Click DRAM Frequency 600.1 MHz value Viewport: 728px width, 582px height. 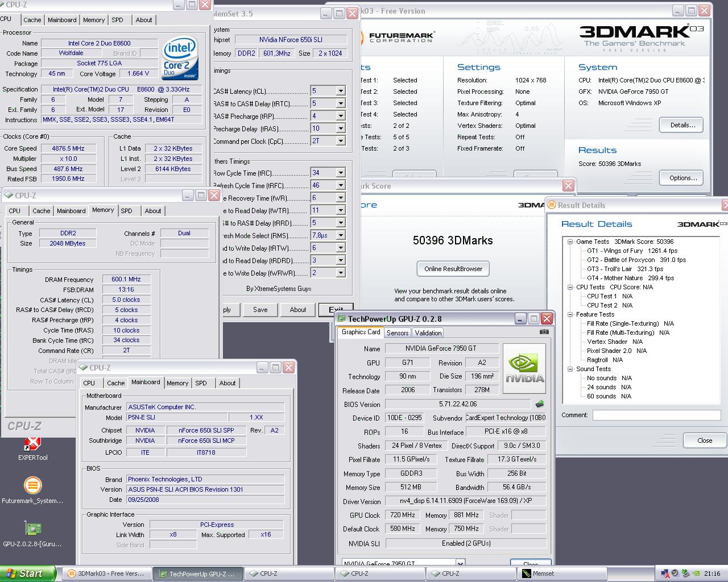tap(126, 279)
